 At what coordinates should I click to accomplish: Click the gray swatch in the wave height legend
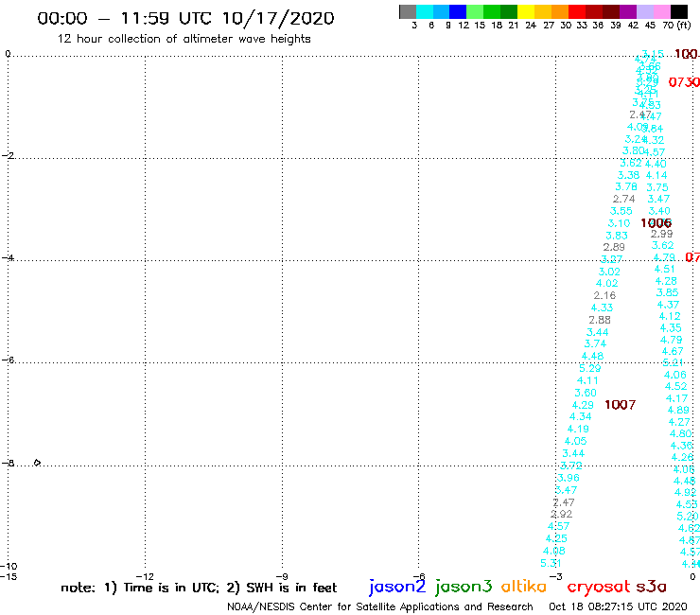click(408, 11)
